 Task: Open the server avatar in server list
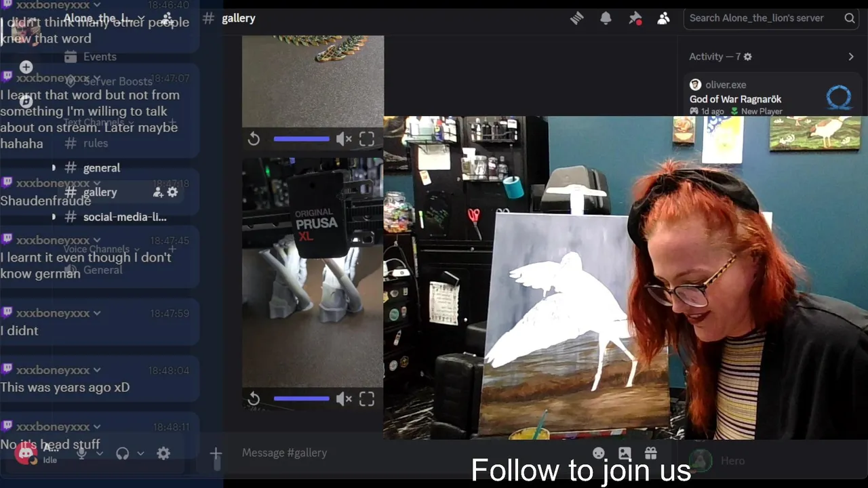pos(26,30)
